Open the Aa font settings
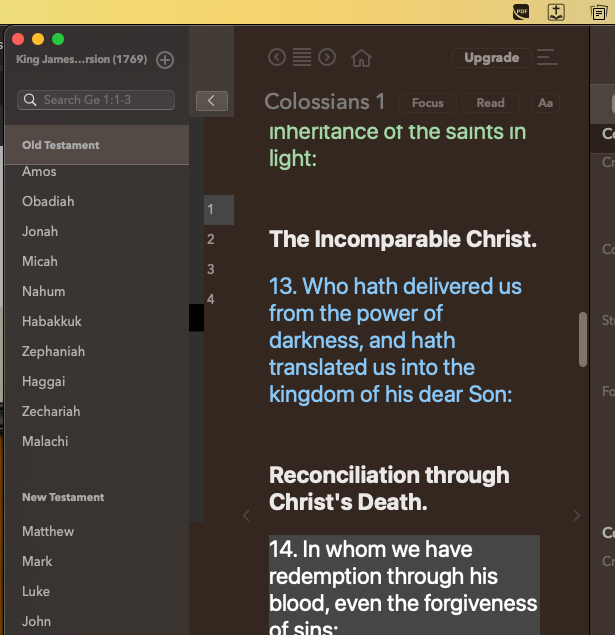The height and width of the screenshot is (635, 615). pos(545,103)
